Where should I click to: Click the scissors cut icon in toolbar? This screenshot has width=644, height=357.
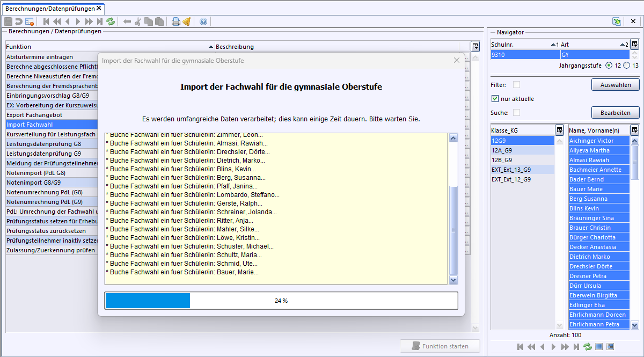coord(138,21)
